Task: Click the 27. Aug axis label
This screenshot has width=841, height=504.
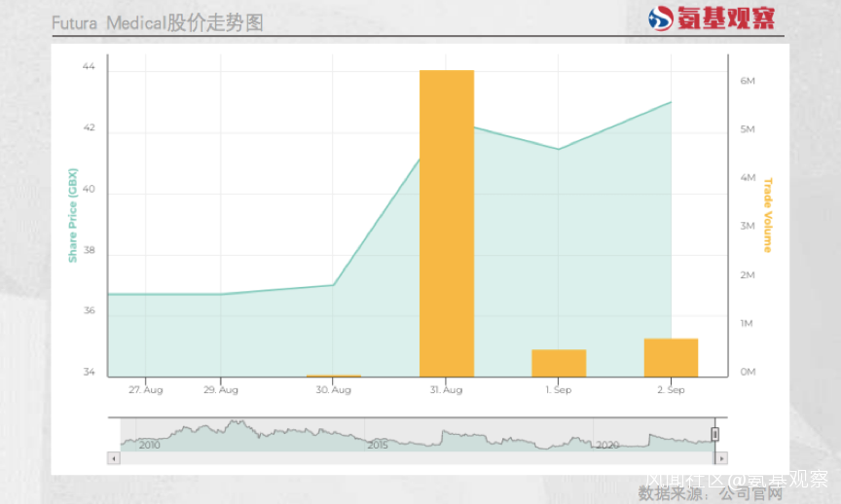Action: (x=145, y=390)
